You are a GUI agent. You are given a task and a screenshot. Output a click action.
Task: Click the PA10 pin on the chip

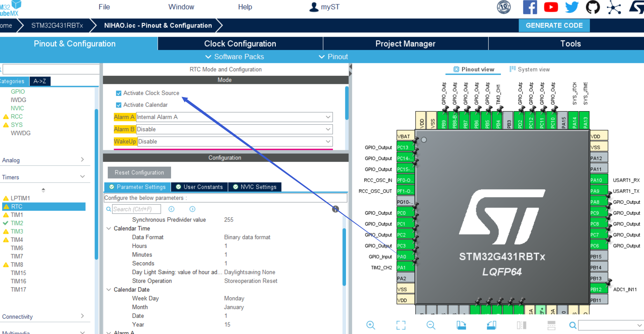pyautogui.click(x=599, y=180)
